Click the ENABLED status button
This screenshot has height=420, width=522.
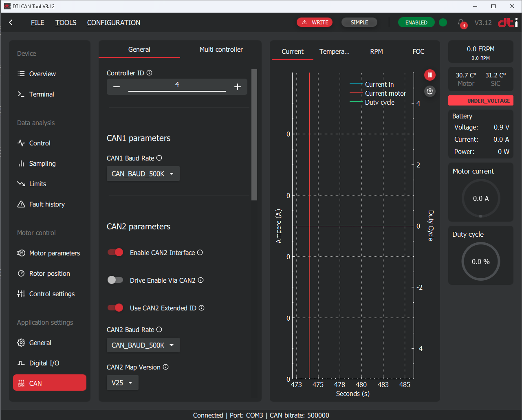(416, 22)
